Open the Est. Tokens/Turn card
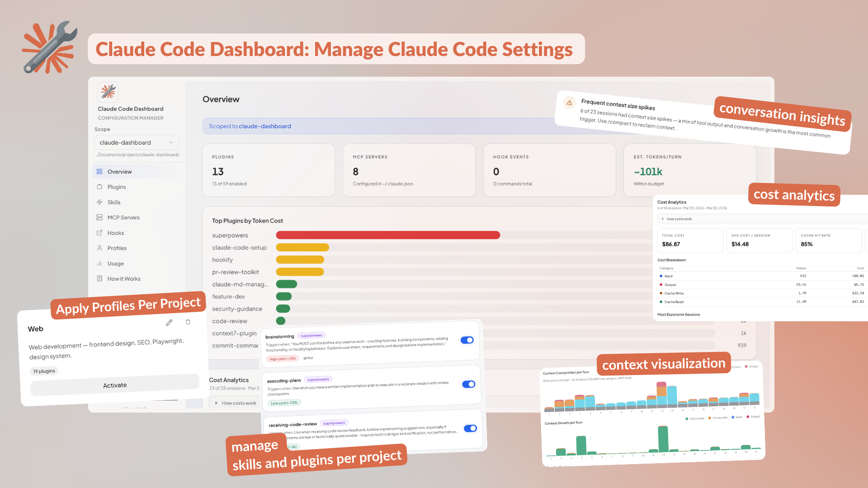This screenshot has height=488, width=868. coord(690,170)
